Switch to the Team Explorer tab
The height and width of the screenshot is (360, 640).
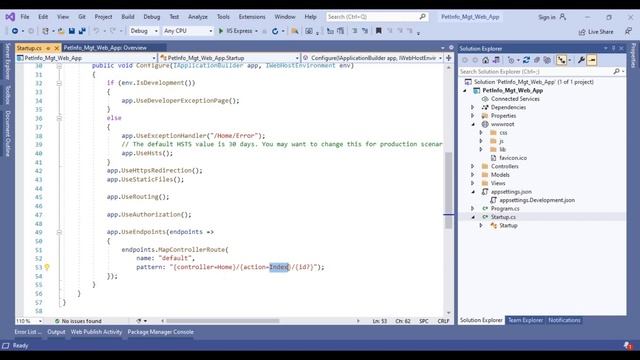(525, 320)
